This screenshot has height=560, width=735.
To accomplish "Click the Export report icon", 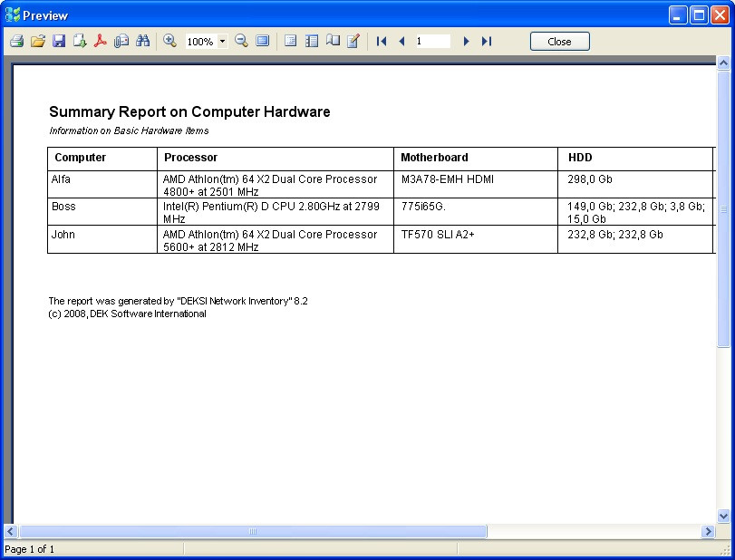I will pos(79,42).
